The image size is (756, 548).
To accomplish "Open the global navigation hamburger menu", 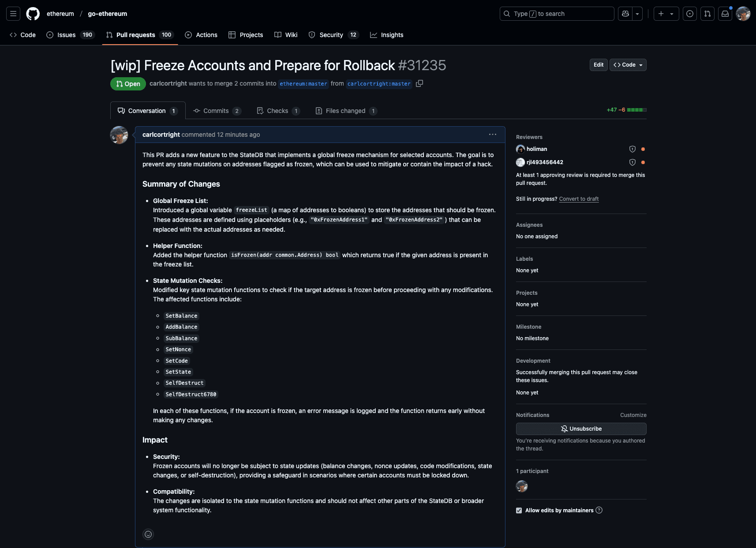I will coord(13,13).
